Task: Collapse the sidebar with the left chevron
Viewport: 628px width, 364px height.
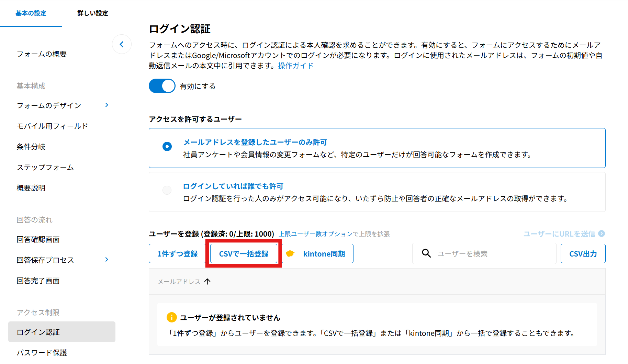Action: (122, 44)
